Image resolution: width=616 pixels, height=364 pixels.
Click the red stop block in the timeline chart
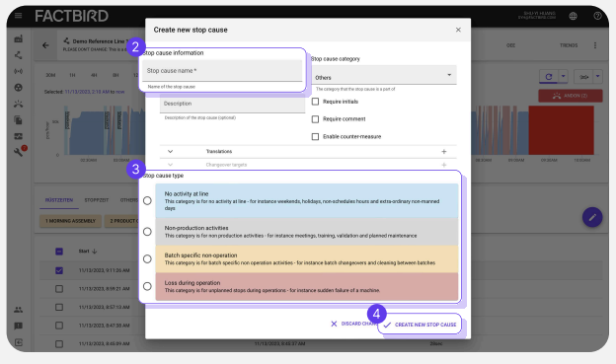(561, 130)
